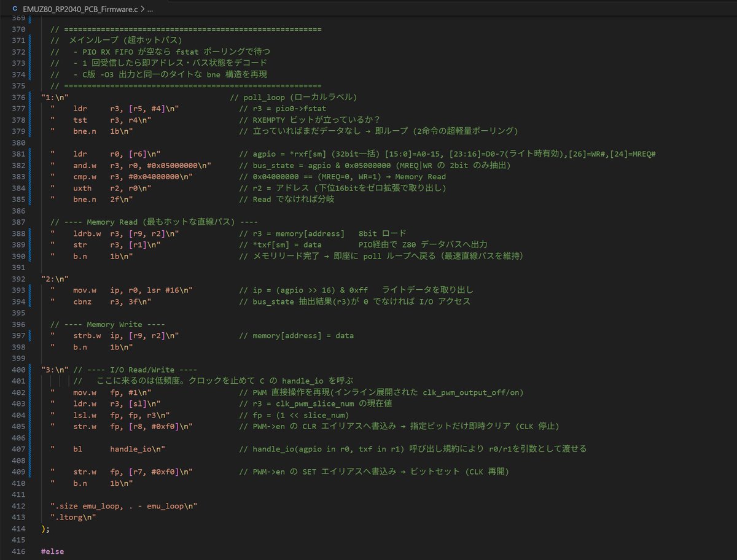Click the ".ltorg\n" string
This screenshot has height=560, width=737.
point(74,518)
